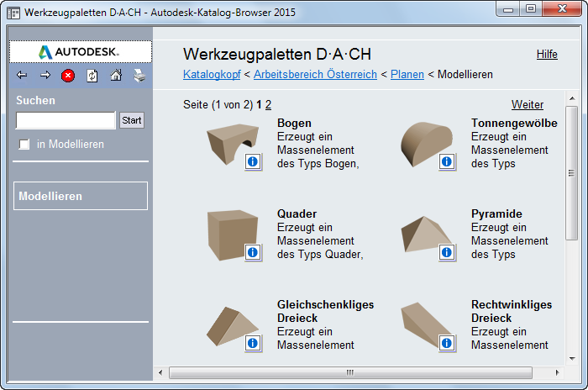588x390 pixels.
Task: Click the search text field
Action: click(x=66, y=120)
